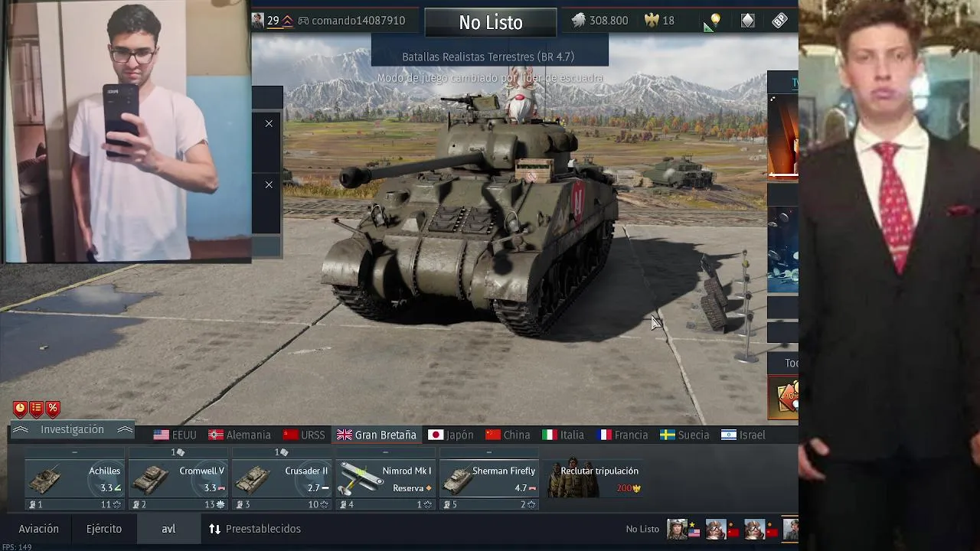This screenshot has height=551, width=980.
Task: Click the red percent discounts icon
Action: tap(53, 409)
